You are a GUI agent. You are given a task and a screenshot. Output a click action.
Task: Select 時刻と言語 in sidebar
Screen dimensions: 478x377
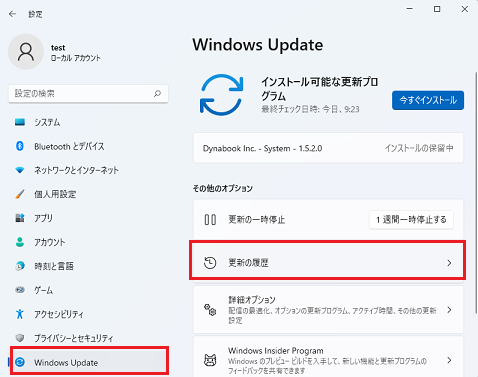(x=88, y=266)
